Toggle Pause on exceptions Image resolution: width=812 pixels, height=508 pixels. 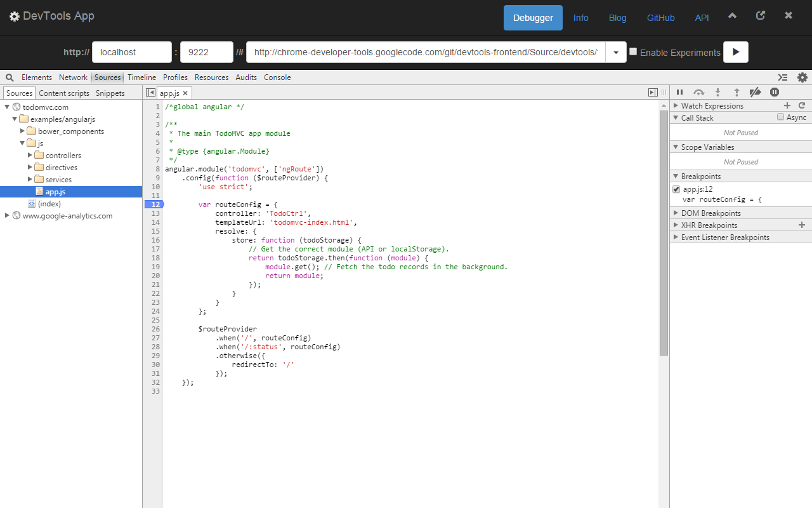(x=774, y=93)
